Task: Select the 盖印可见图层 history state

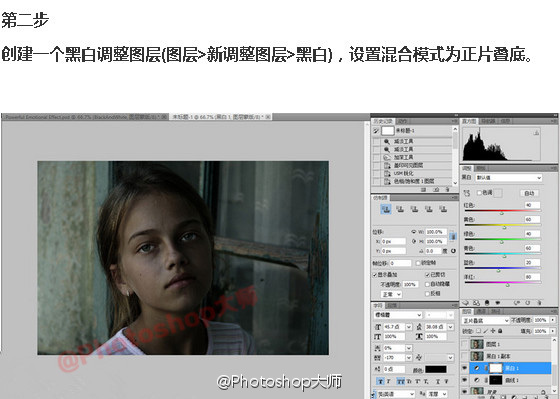Action: coord(409,165)
